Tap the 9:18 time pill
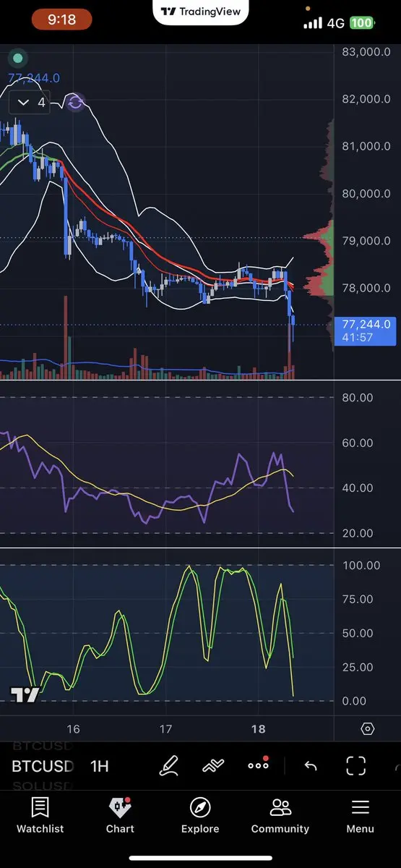 pos(61,20)
